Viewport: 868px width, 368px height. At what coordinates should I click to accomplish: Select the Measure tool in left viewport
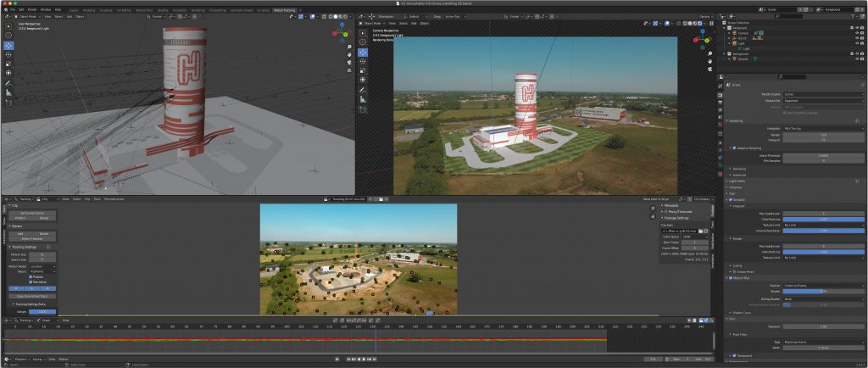tap(8, 92)
